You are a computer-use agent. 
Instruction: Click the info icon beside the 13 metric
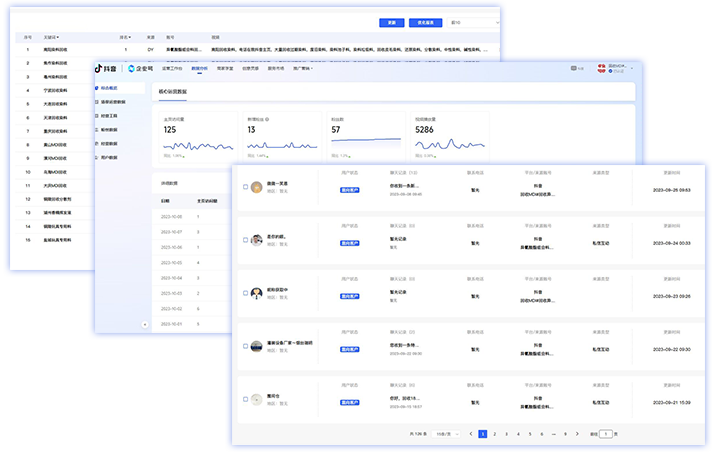coord(268,118)
